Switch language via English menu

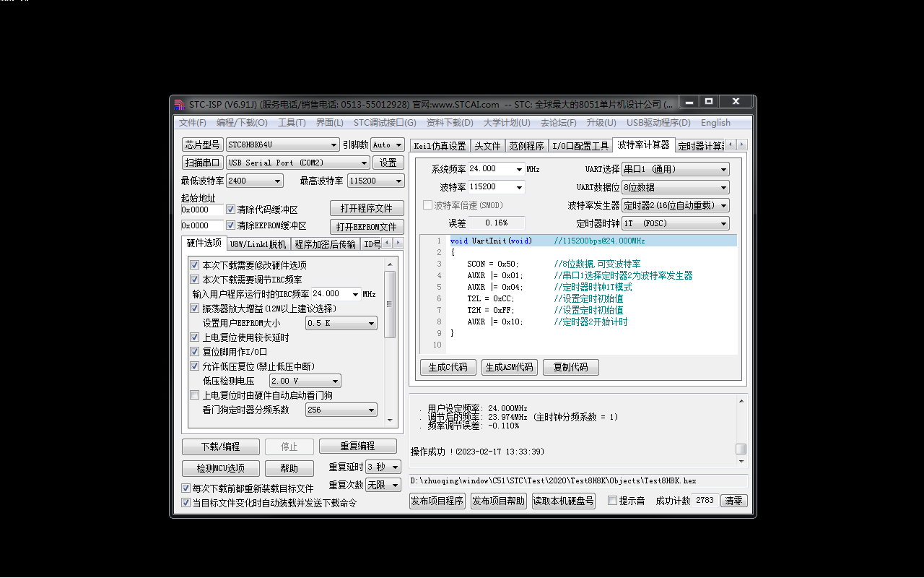pyautogui.click(x=715, y=123)
